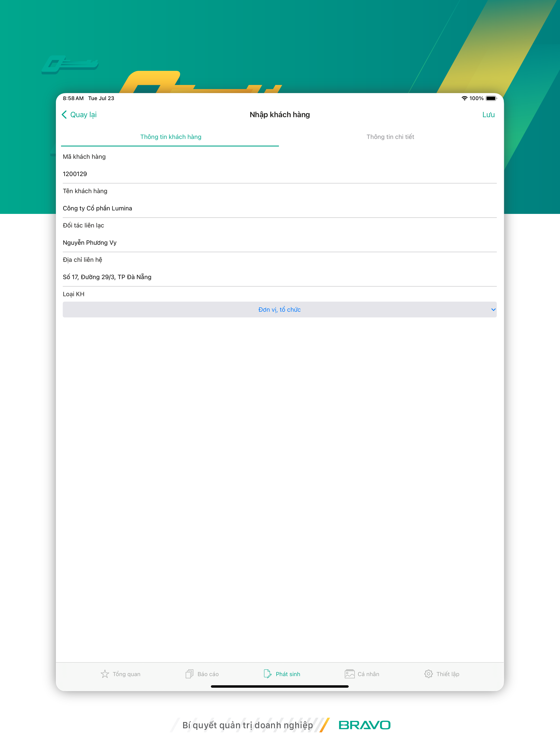This screenshot has height=747, width=560.
Task: Click the Loại KH label
Action: [74, 294]
